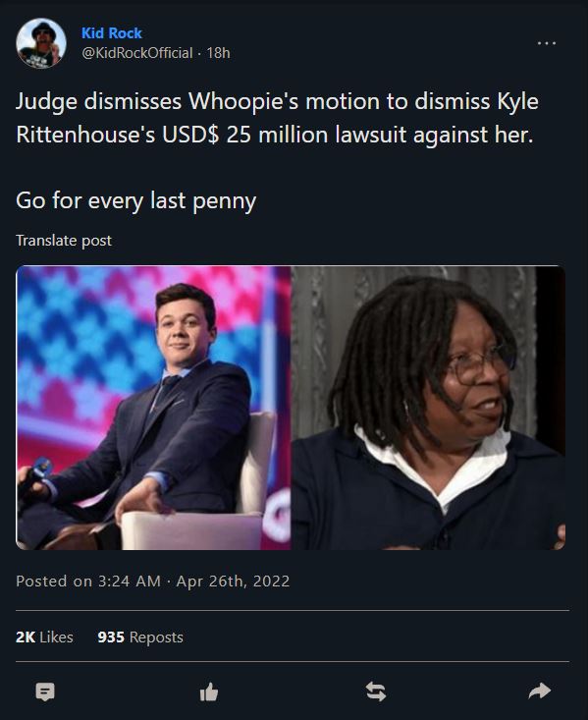Click the posted date Apr 26th, 2022

tap(234, 582)
